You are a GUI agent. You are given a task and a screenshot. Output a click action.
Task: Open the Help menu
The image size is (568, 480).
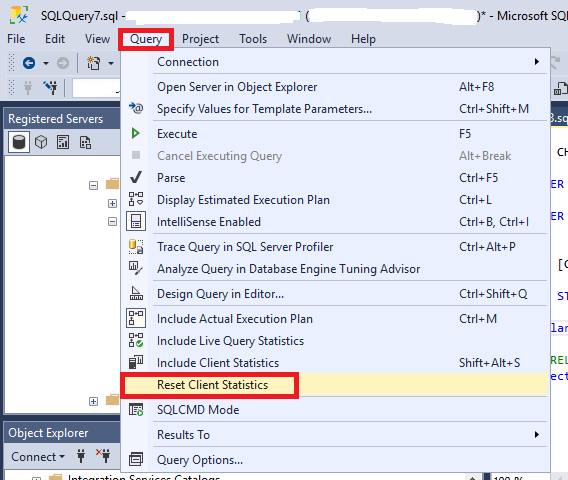coord(363,39)
